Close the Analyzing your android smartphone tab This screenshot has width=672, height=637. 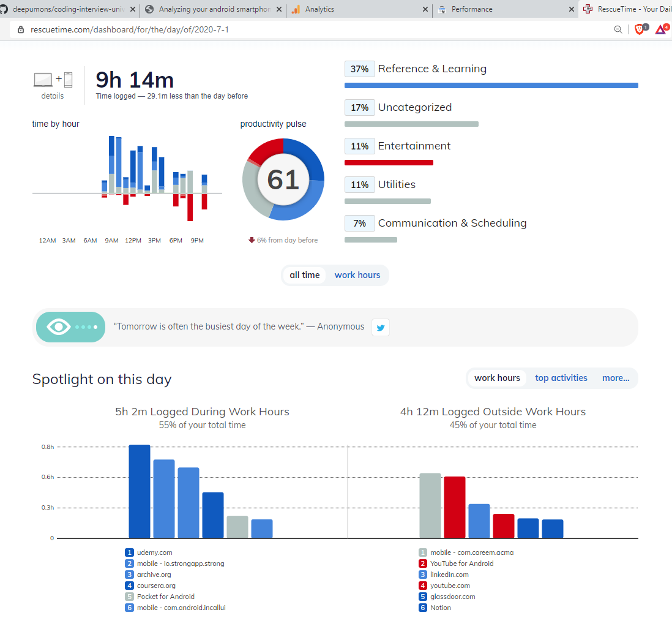279,9
